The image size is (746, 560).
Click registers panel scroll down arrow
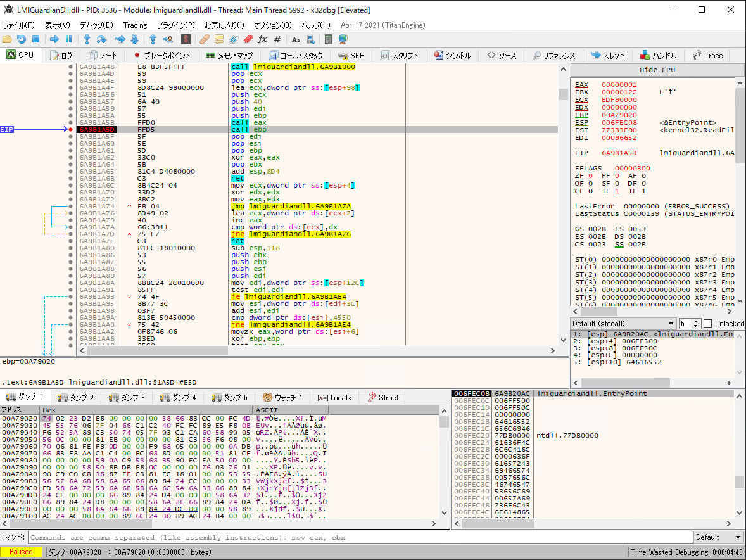pyautogui.click(x=740, y=301)
